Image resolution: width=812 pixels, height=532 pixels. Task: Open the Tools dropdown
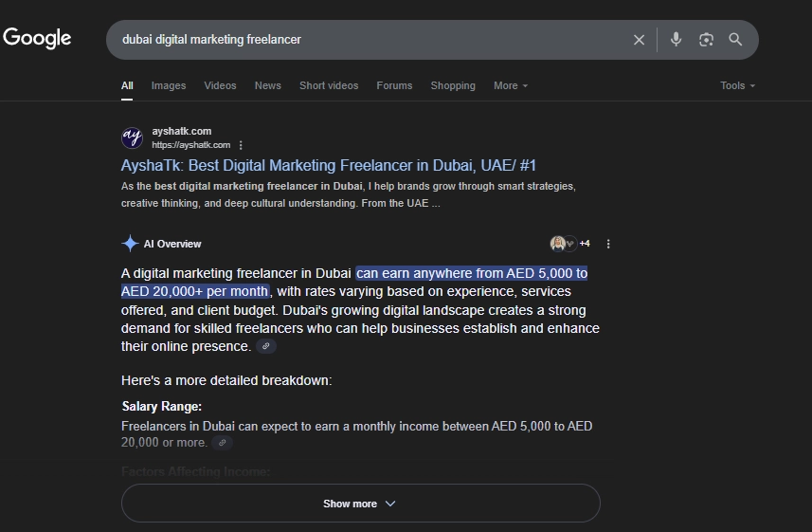(737, 85)
